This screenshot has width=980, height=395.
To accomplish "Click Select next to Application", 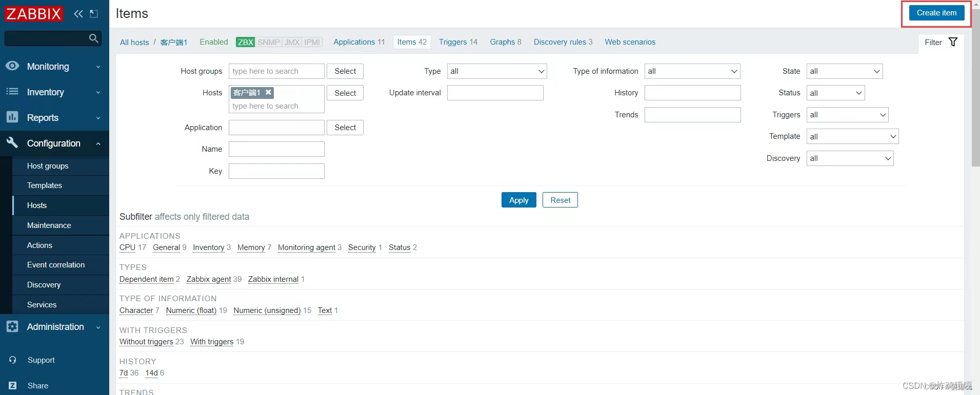I will click(x=345, y=128).
